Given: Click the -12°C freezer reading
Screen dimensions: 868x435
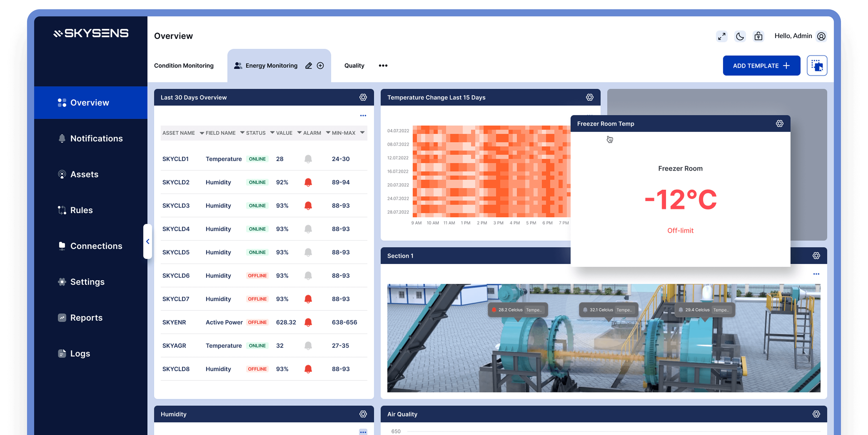Looking at the screenshot, I should [680, 199].
